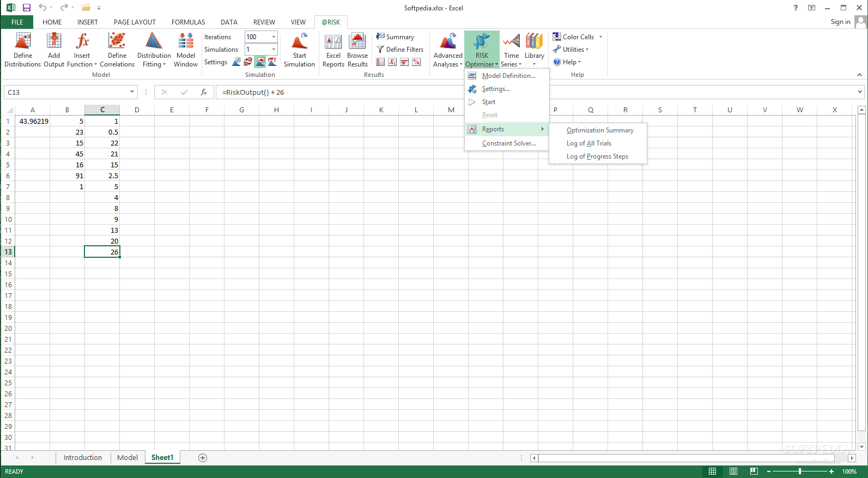Open Excel Reports
The width and height of the screenshot is (868, 478).
click(333, 50)
